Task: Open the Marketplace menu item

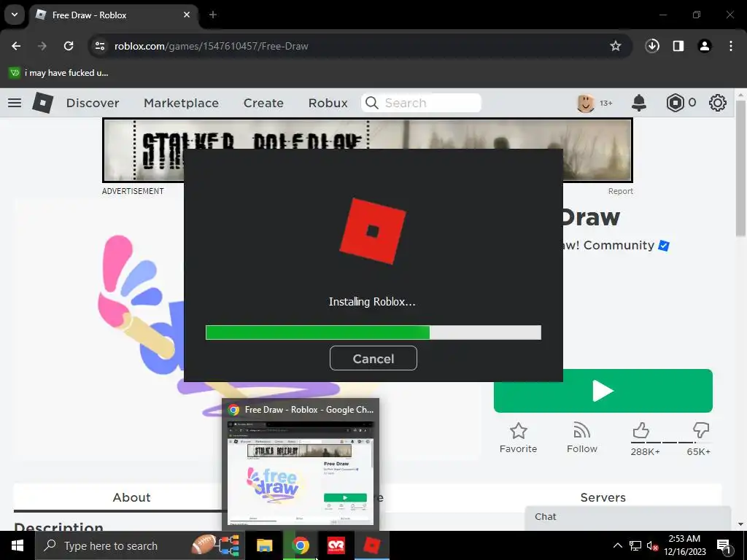Action: pyautogui.click(x=181, y=103)
